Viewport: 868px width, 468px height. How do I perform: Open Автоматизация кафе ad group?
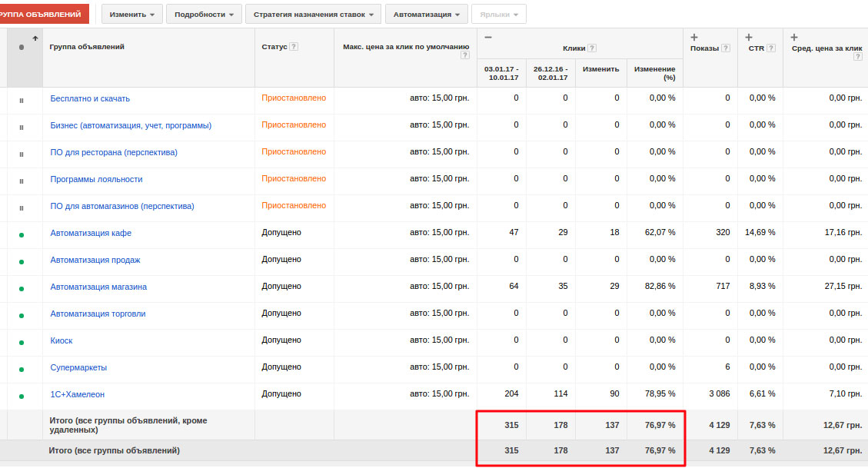coord(91,233)
